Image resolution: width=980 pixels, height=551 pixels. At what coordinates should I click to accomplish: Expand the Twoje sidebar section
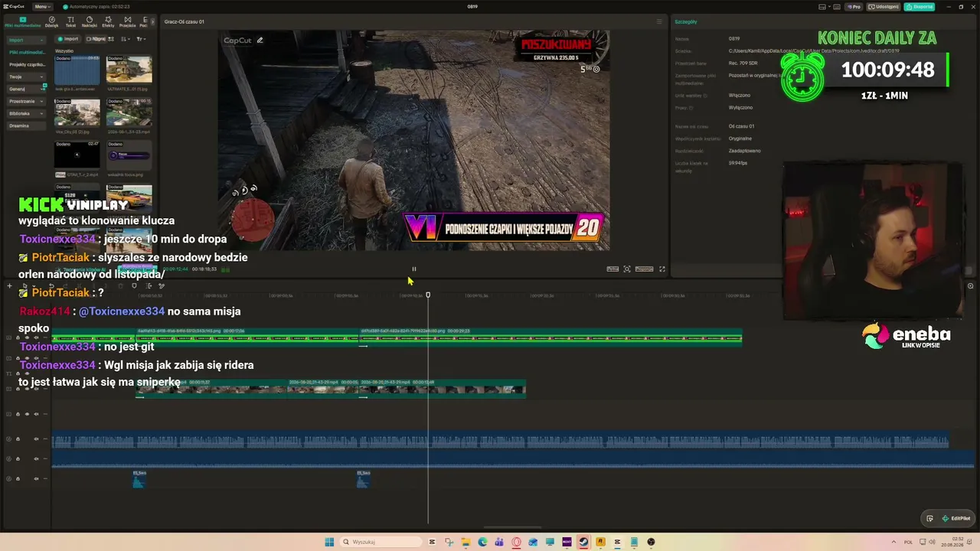click(x=25, y=77)
